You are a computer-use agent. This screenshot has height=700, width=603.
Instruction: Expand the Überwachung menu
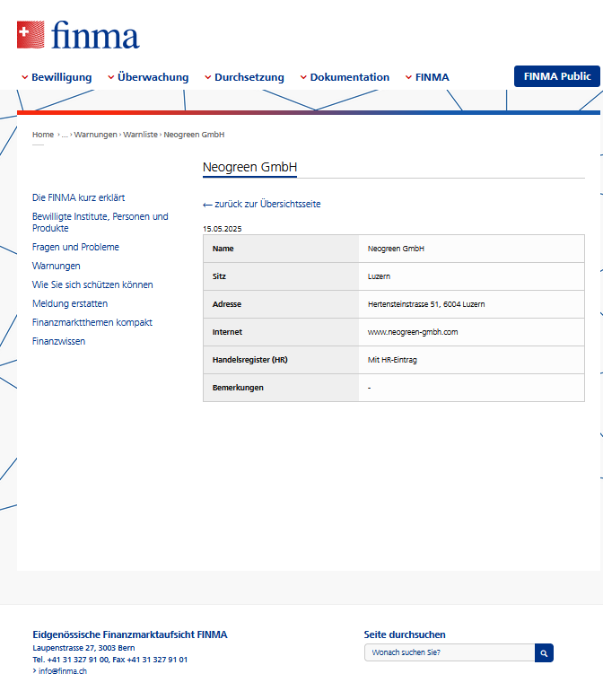(148, 77)
